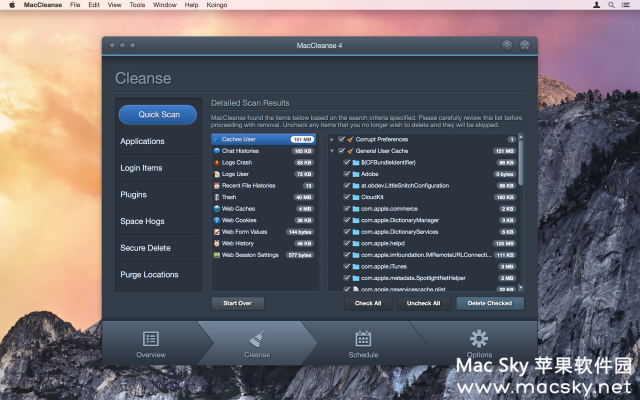Click the help question mark icon
Viewport: 640px width, 400px height.
(507, 45)
